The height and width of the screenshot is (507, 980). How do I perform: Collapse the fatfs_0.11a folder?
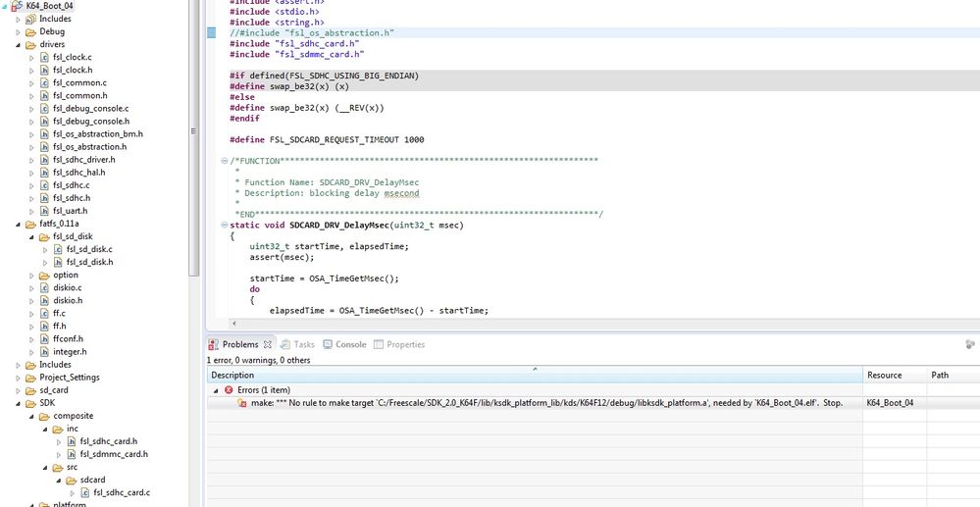(18, 225)
